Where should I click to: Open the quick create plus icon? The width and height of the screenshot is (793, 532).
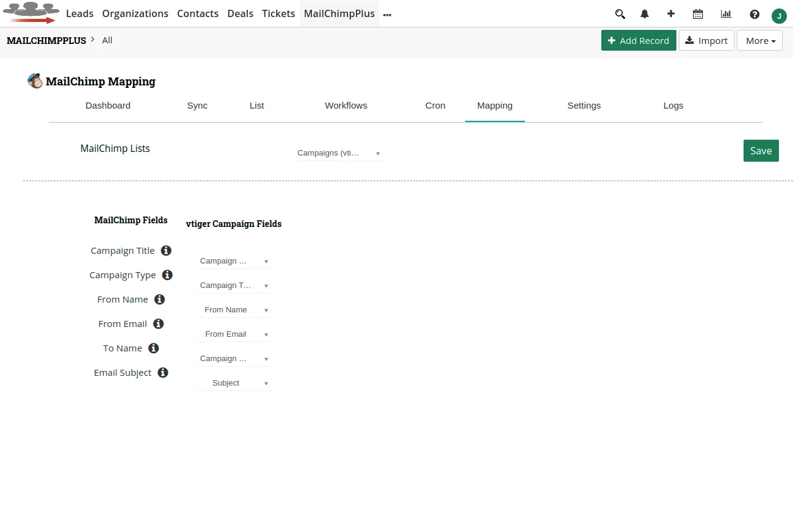(670, 13)
